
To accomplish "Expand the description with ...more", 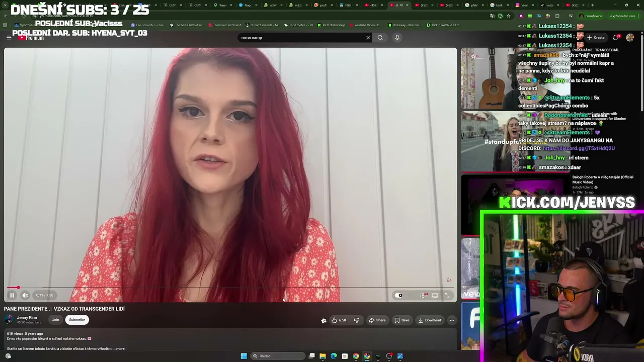I will tap(120, 348).
